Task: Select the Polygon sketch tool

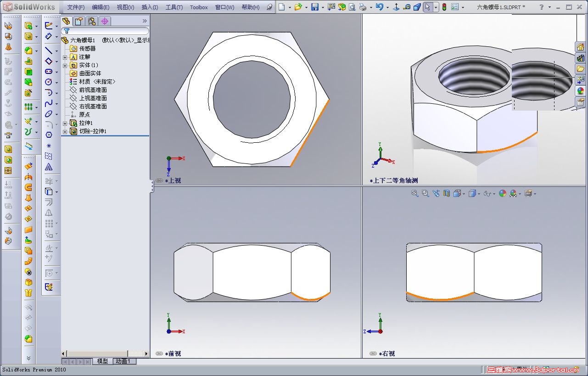Action: click(x=49, y=135)
